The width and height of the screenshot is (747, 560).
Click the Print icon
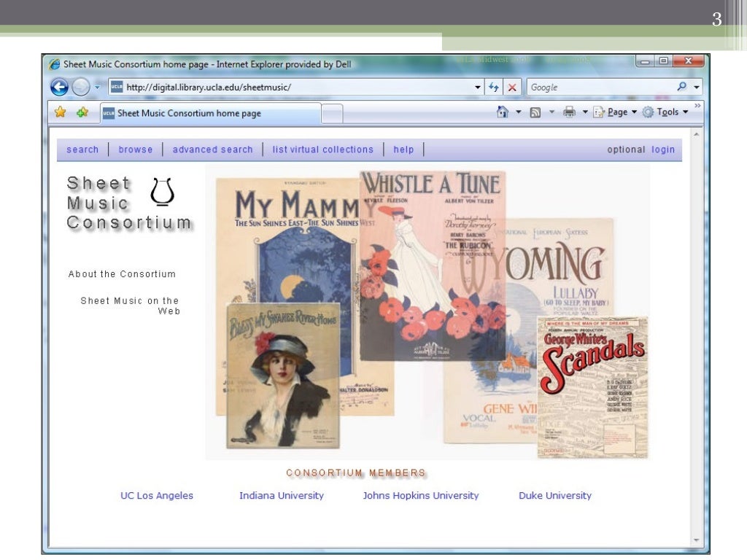[569, 112]
